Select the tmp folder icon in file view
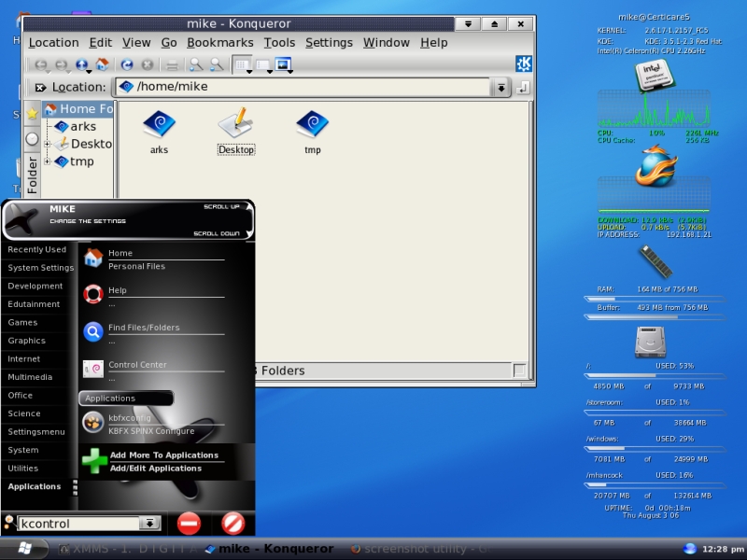 click(313, 124)
